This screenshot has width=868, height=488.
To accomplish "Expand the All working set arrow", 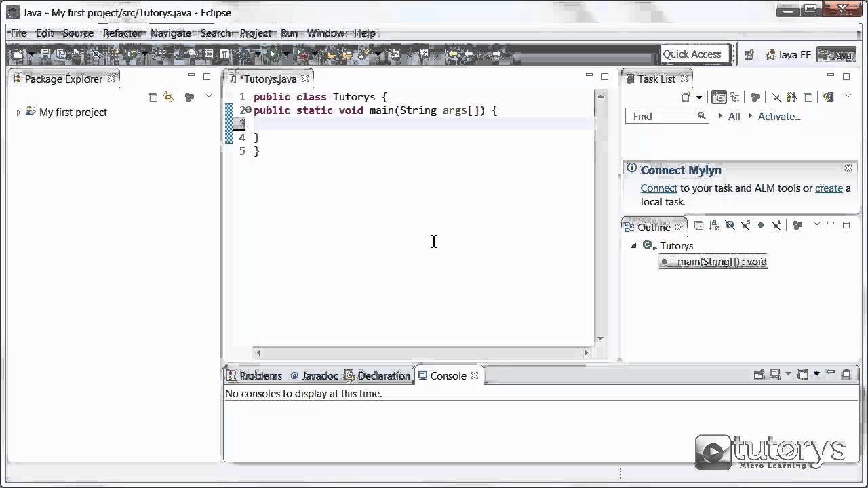I will (x=720, y=116).
